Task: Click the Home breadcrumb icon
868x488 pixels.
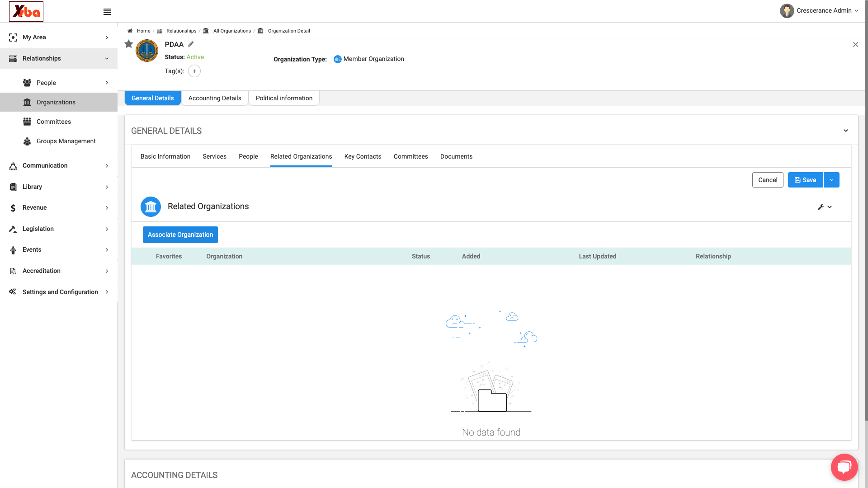Action: coord(130,31)
